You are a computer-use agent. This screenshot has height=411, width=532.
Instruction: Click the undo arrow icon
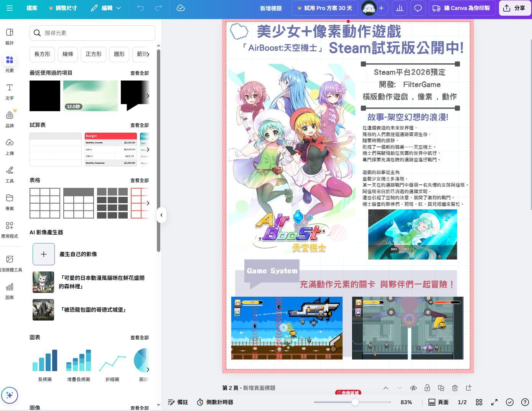point(141,8)
